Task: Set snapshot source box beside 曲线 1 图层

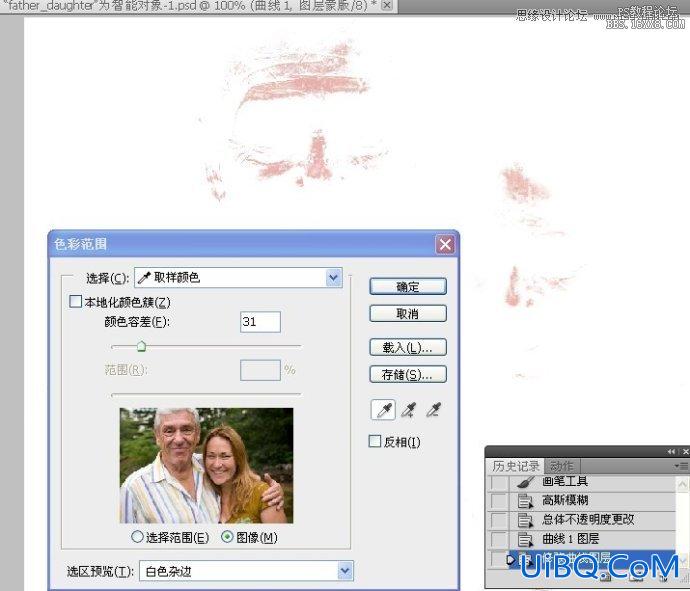Action: [498, 540]
